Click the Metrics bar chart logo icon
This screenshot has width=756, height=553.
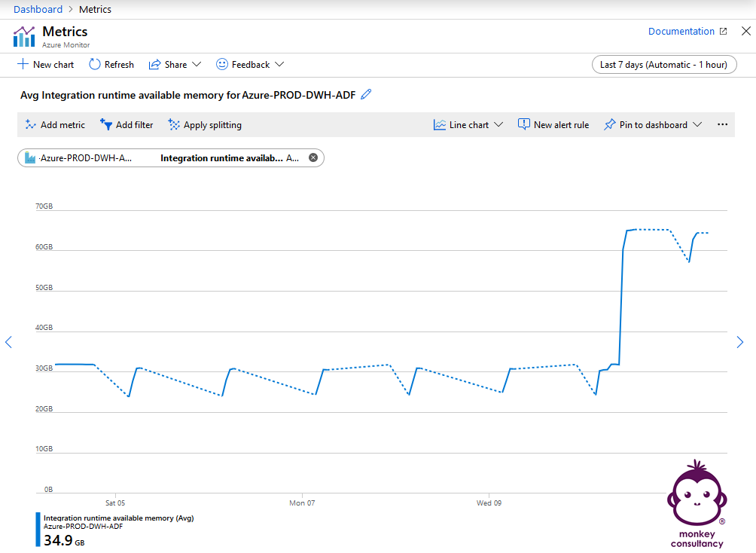[x=24, y=37]
